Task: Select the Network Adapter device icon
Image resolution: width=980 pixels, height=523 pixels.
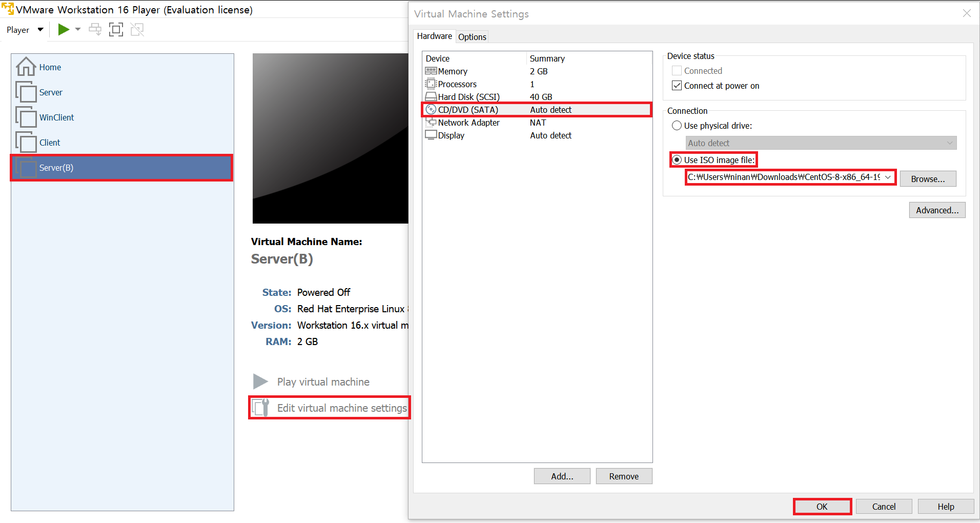Action: click(x=431, y=123)
